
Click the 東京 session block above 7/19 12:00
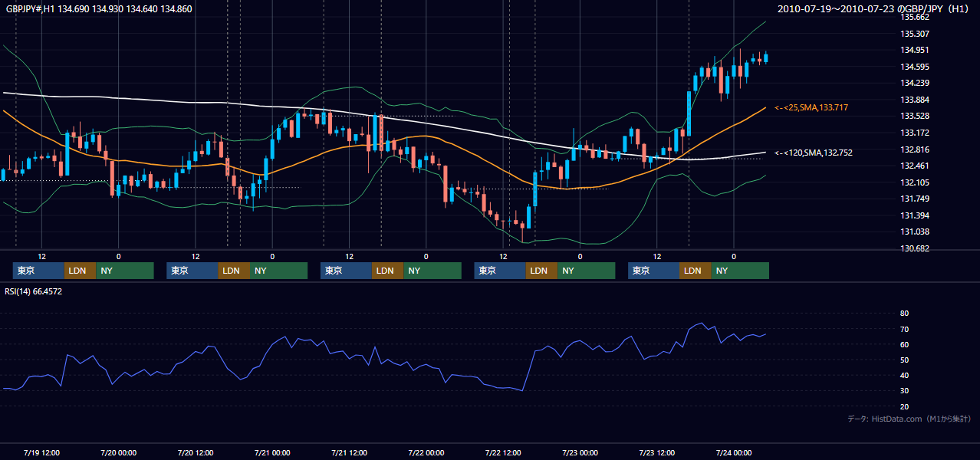click(38, 271)
